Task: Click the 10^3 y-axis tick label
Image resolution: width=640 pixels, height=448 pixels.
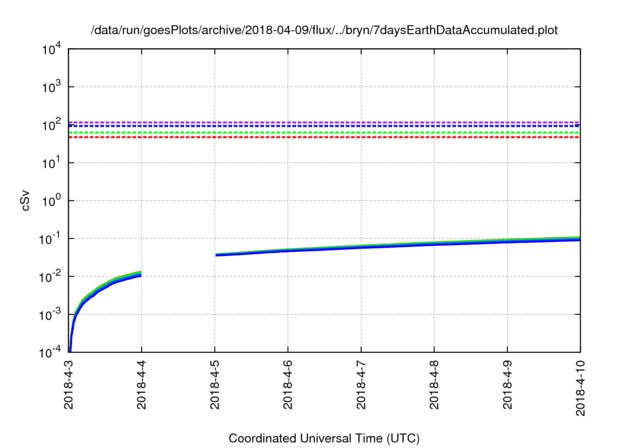Action: pyautogui.click(x=51, y=86)
